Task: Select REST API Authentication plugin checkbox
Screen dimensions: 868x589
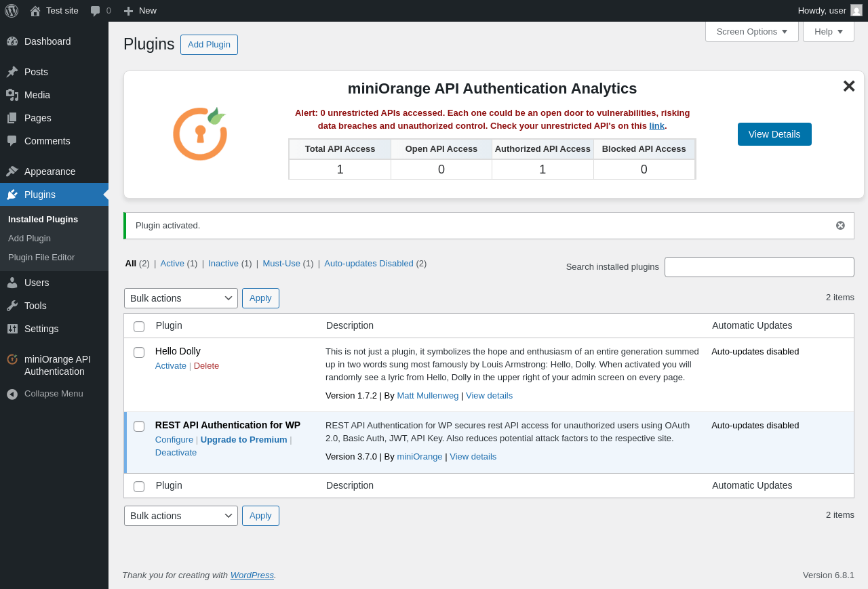Action: (139, 426)
